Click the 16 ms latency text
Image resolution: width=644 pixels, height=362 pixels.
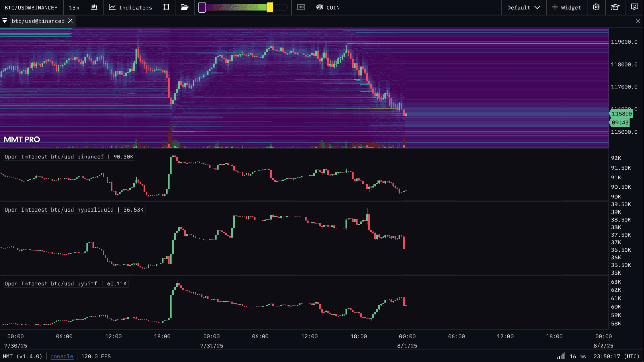(x=578, y=356)
